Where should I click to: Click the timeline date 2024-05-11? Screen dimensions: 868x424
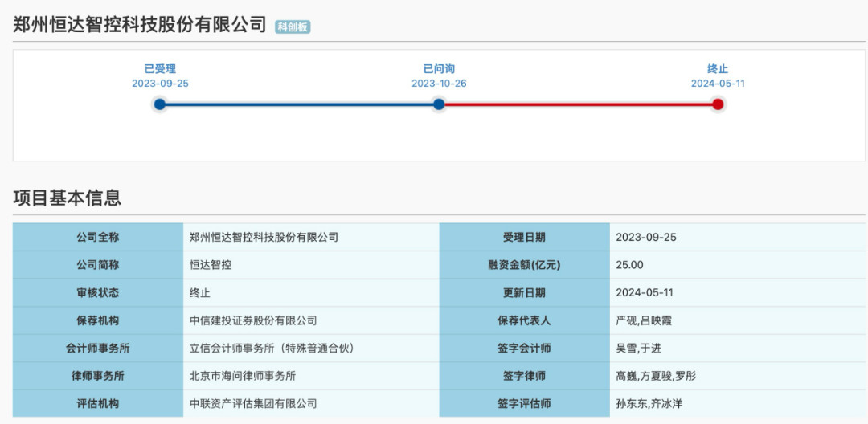[x=718, y=84]
